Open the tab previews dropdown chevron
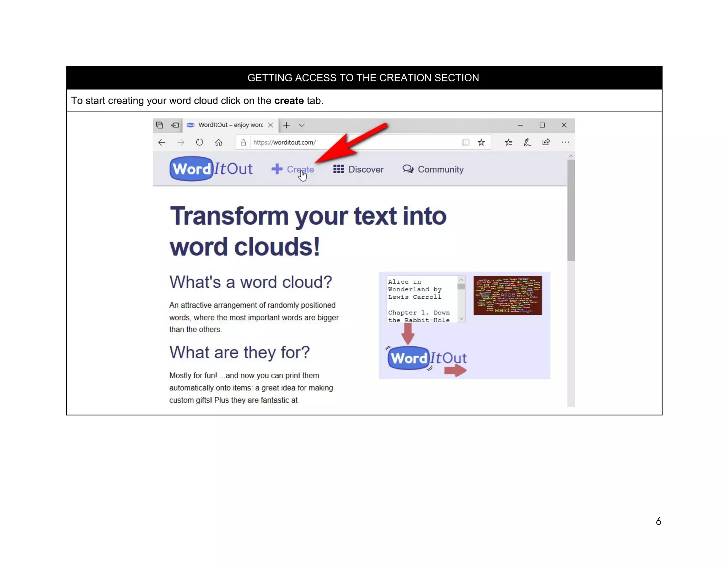The width and height of the screenshot is (728, 562). point(301,125)
